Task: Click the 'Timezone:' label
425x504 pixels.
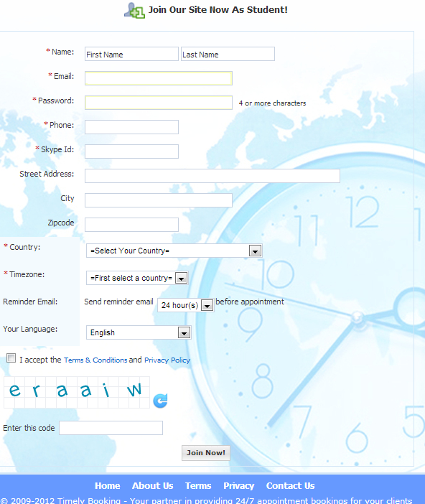Action: [x=27, y=274]
